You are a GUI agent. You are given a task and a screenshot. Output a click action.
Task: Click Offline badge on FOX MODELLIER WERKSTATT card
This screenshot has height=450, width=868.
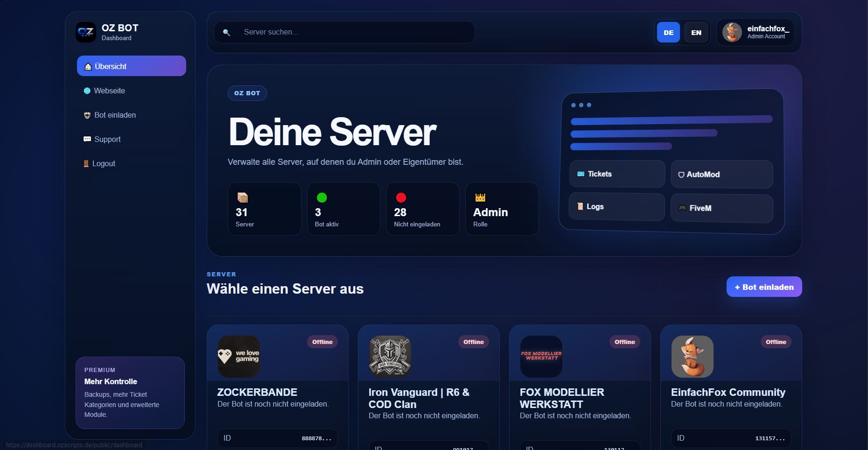pyautogui.click(x=625, y=342)
